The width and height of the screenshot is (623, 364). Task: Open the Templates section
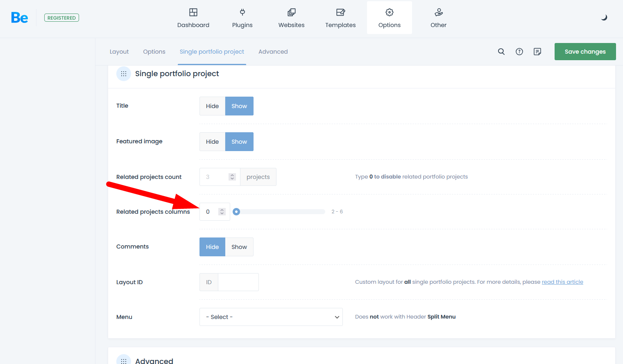(340, 18)
